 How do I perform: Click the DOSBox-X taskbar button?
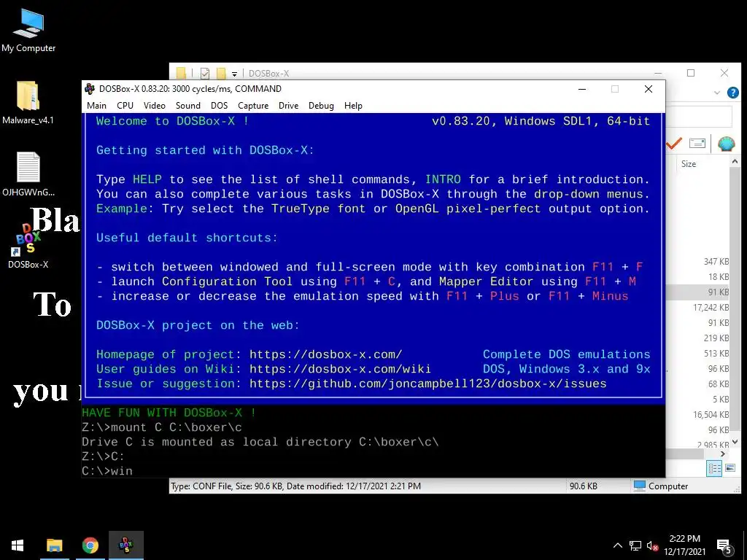click(x=125, y=545)
